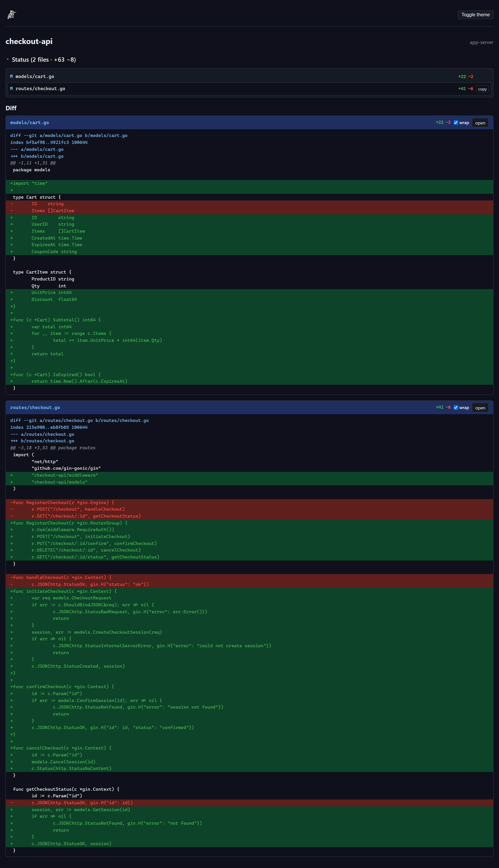Click the app-server label
The height and width of the screenshot is (868, 499).
pyautogui.click(x=481, y=42)
